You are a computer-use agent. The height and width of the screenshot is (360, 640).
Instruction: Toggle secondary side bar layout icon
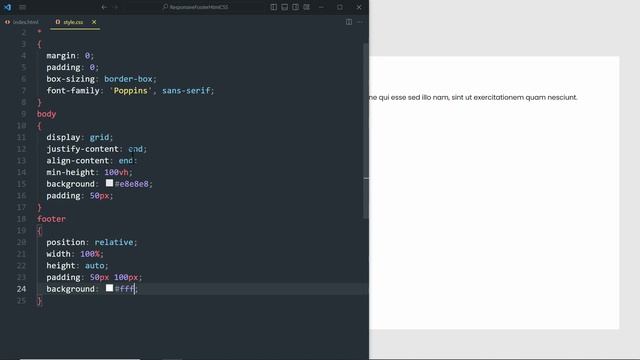[296, 7]
